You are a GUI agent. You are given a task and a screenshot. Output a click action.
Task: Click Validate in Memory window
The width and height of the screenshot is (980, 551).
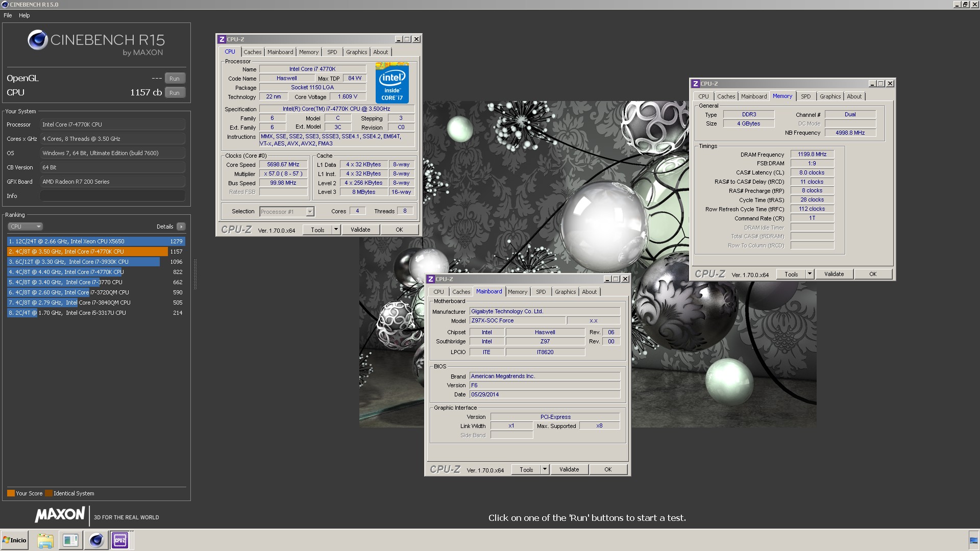point(834,274)
